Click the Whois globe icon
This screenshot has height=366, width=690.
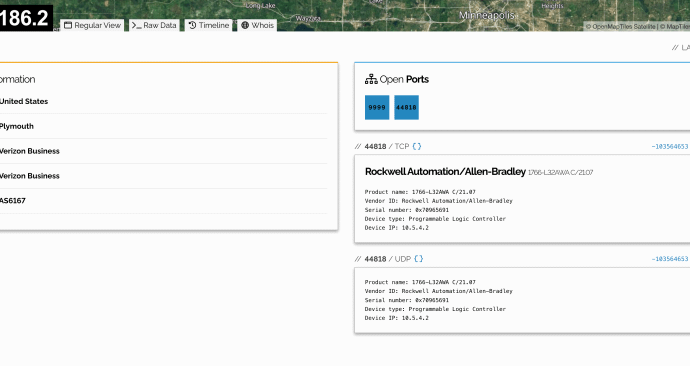[245, 26]
